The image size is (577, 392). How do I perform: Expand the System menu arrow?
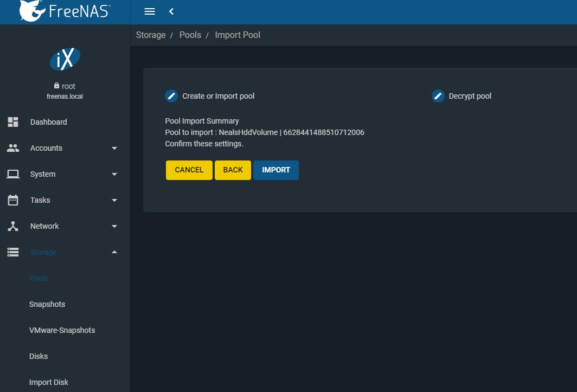[x=114, y=174]
